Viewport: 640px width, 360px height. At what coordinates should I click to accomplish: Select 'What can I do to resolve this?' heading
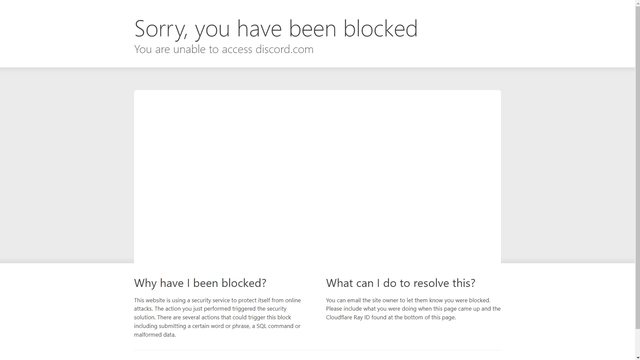[400, 283]
